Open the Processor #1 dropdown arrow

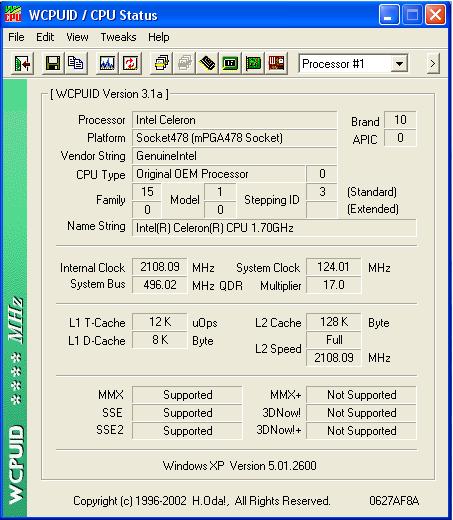point(399,64)
